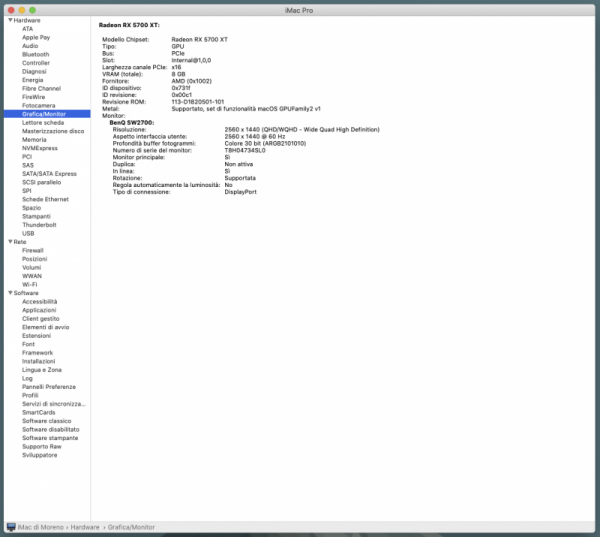The width and height of the screenshot is (600, 537).
Task: Open the Memoria entry
Action: [34, 140]
